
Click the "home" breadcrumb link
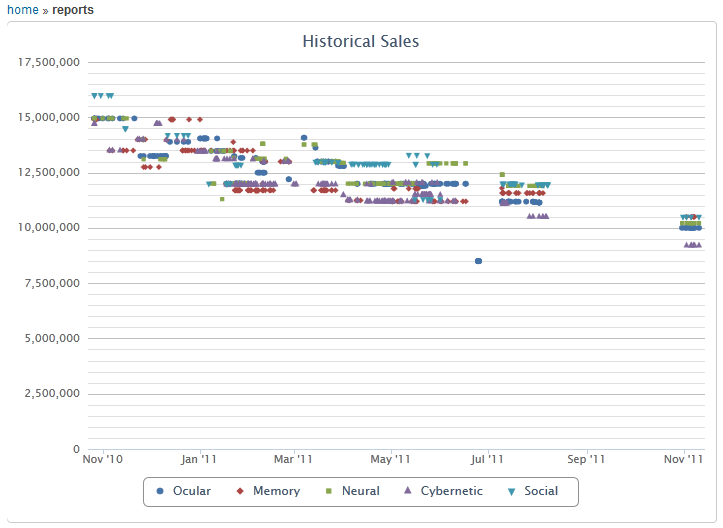[x=22, y=10]
